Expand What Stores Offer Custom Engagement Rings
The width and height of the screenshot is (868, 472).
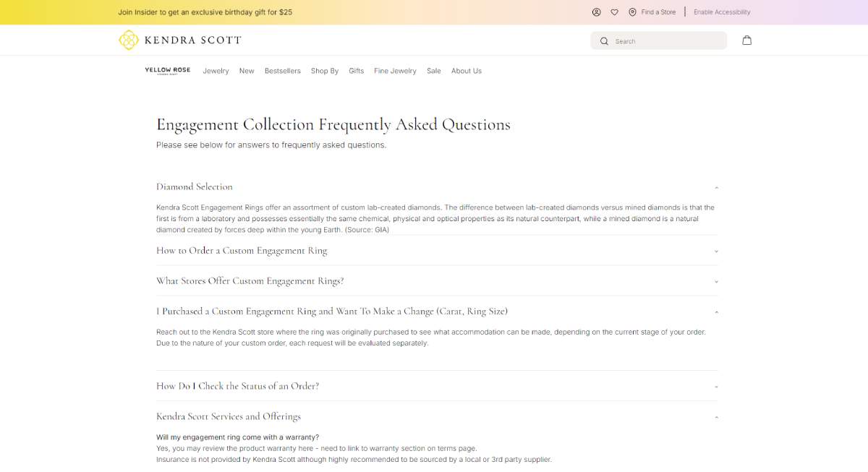437,281
